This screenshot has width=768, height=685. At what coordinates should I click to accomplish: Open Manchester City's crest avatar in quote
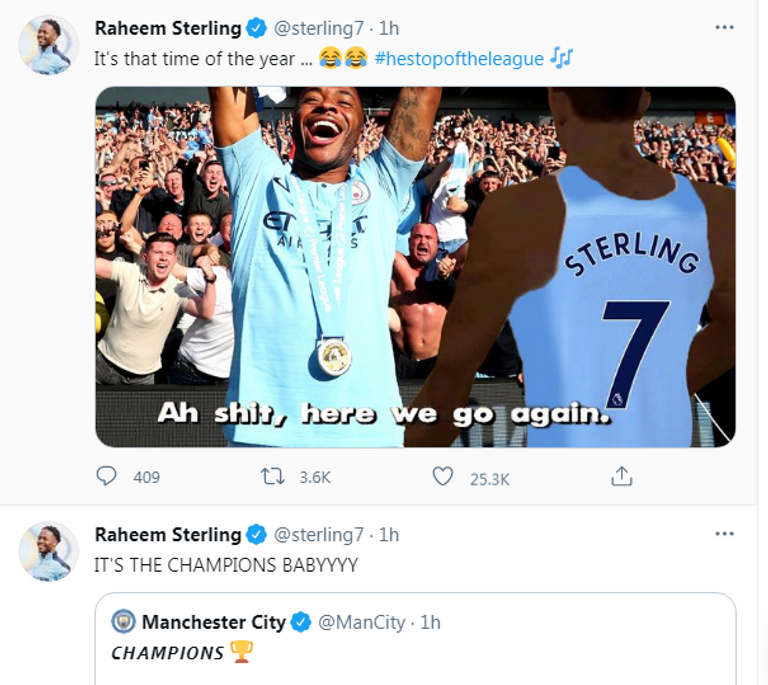tap(124, 622)
